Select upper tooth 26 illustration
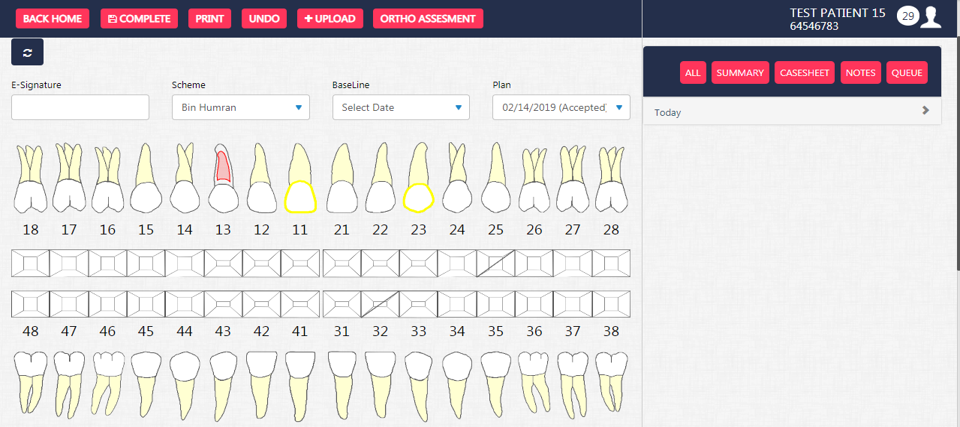 [534, 179]
